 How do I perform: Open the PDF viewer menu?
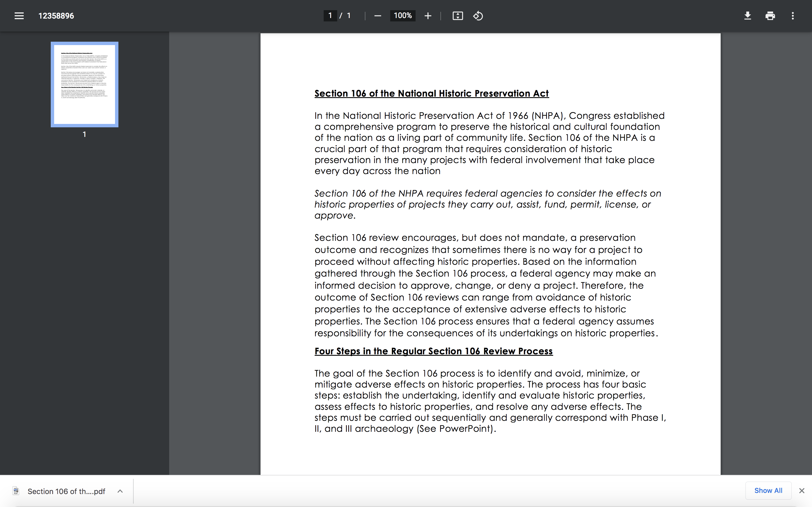coord(19,16)
